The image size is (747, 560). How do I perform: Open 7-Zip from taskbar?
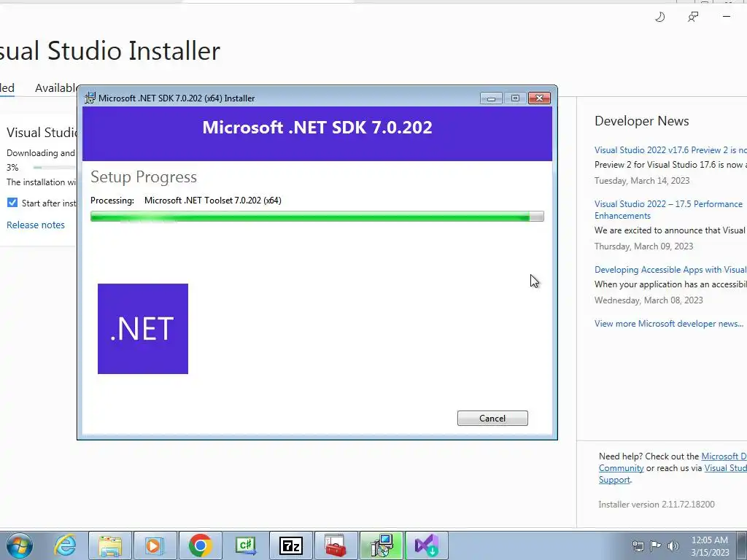290,545
